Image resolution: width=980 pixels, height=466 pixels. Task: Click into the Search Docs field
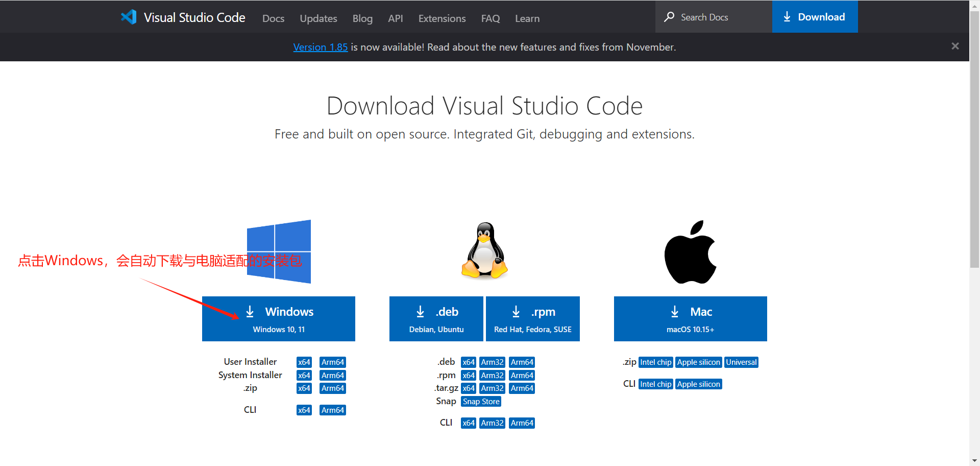pos(714,17)
